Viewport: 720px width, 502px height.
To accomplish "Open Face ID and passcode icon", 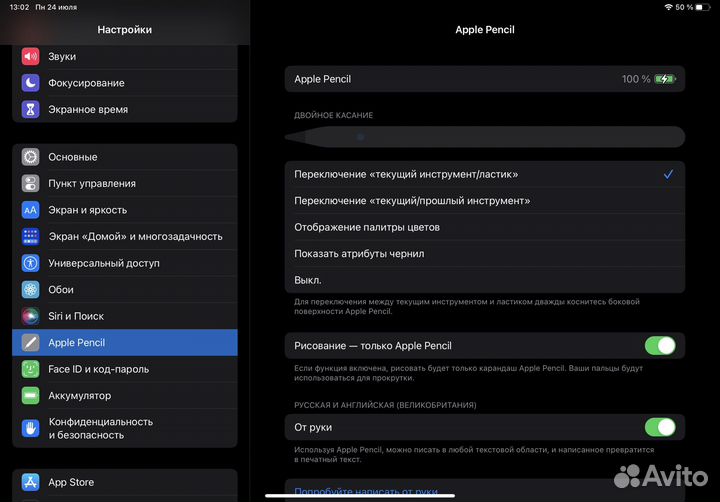I will click(31, 369).
